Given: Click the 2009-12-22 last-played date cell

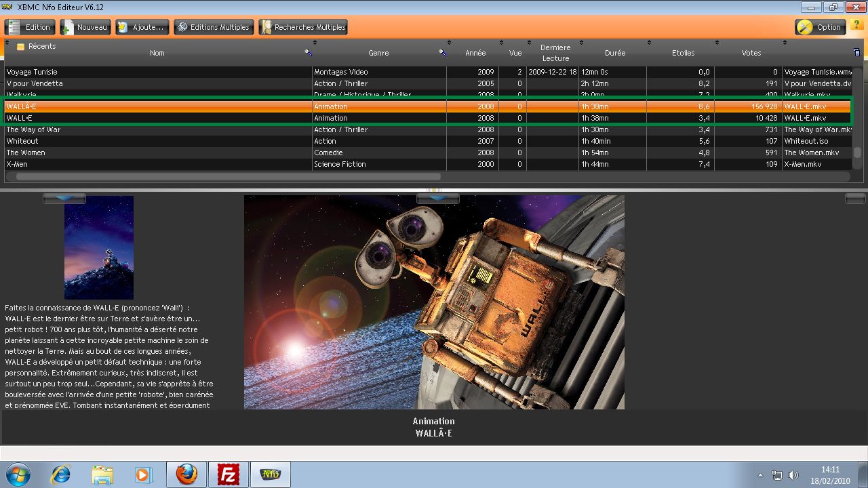Looking at the screenshot, I should pos(553,72).
